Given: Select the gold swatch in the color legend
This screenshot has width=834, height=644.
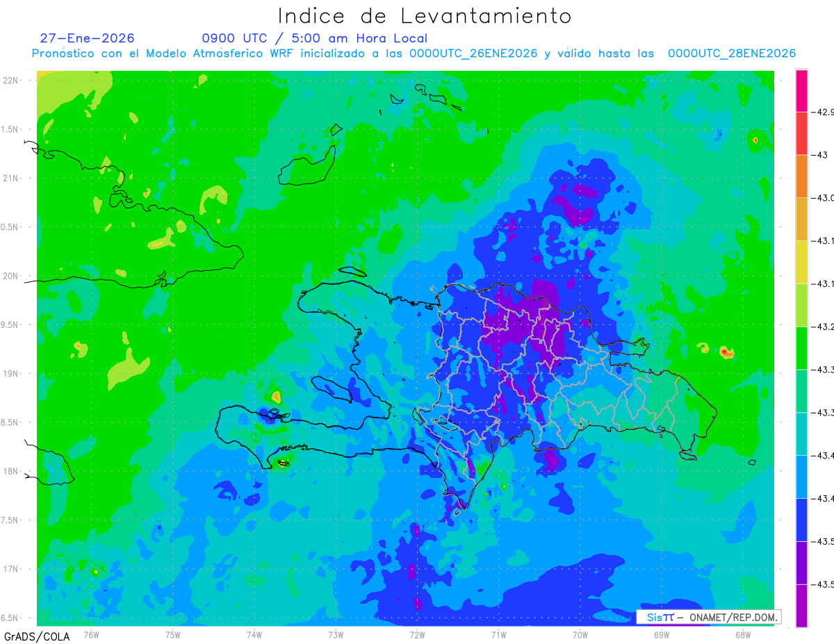Looking at the screenshot, I should tap(801, 219).
